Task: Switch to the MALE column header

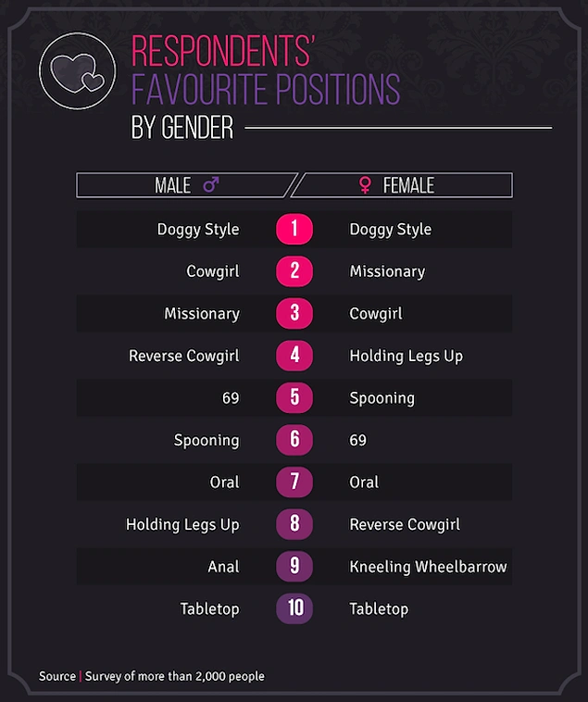Action: (187, 185)
